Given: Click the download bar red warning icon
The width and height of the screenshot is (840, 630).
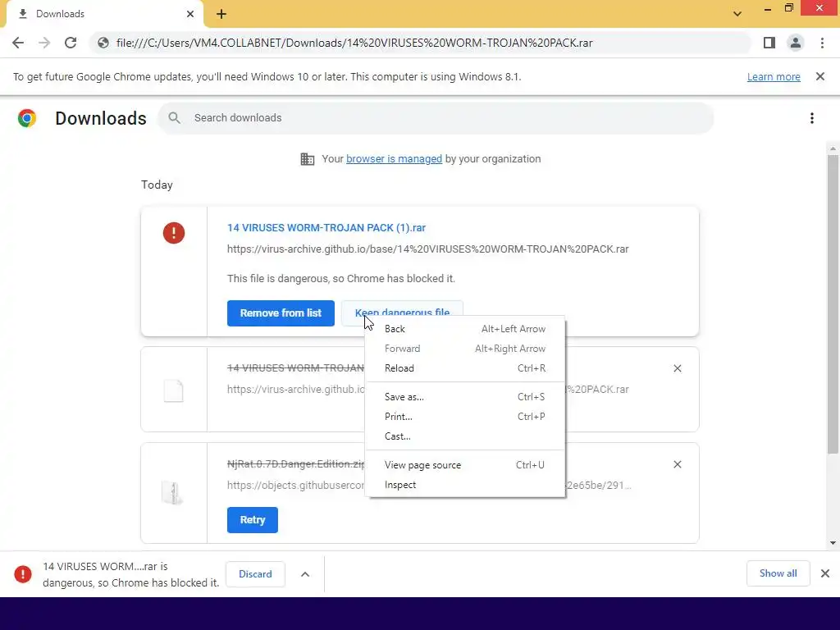Looking at the screenshot, I should pyautogui.click(x=22, y=573).
